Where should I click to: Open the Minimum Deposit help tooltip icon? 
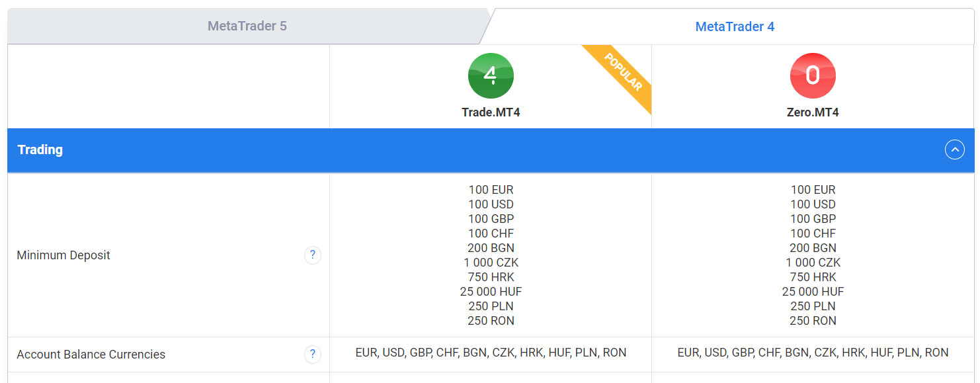(x=313, y=255)
